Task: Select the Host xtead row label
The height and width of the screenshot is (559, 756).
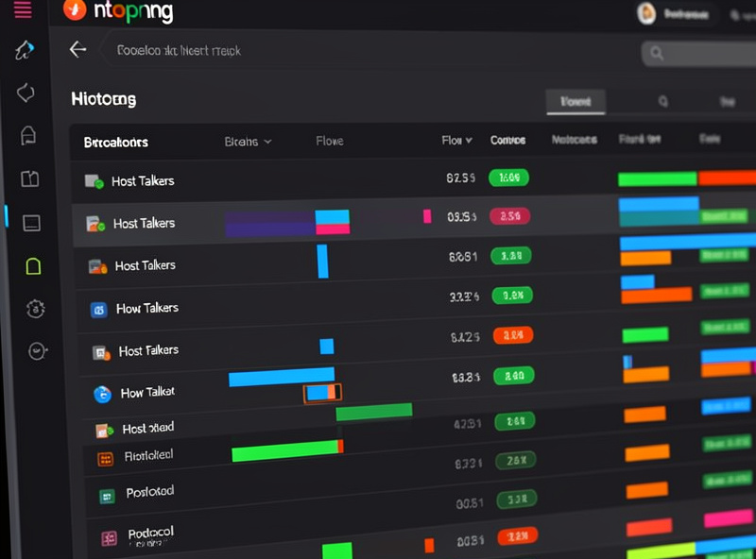Action: click(148, 428)
